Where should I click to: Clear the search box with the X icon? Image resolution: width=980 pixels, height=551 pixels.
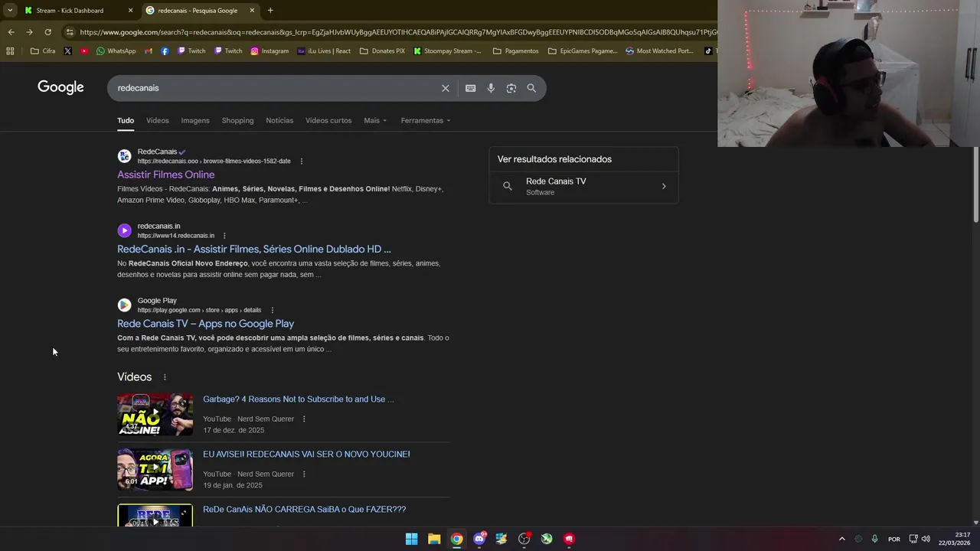tap(446, 88)
